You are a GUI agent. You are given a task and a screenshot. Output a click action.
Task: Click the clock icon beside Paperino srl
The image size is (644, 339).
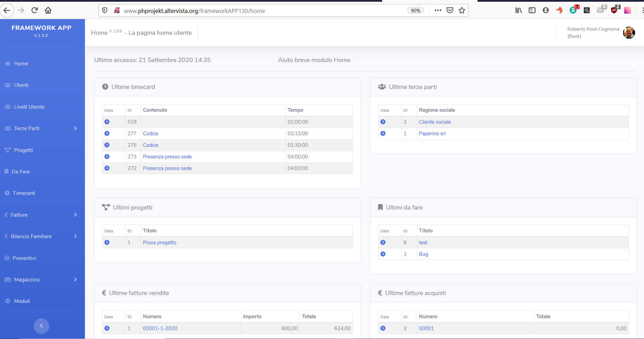coord(383,134)
